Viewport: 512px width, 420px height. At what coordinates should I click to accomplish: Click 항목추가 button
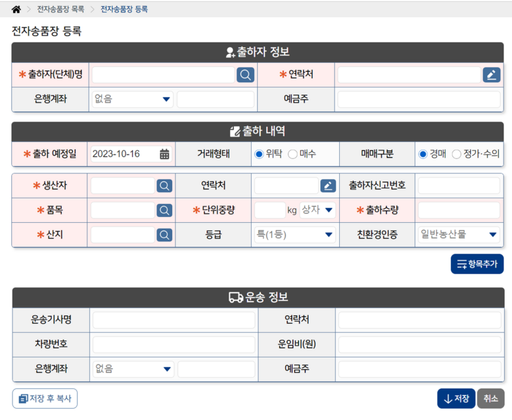pos(477,264)
